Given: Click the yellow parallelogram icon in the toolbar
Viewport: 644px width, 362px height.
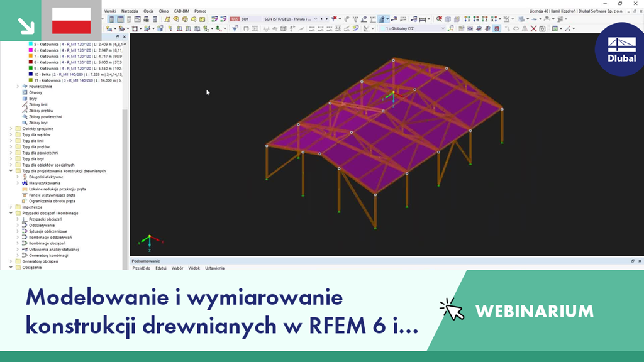Looking at the screenshot, I should [167, 19].
